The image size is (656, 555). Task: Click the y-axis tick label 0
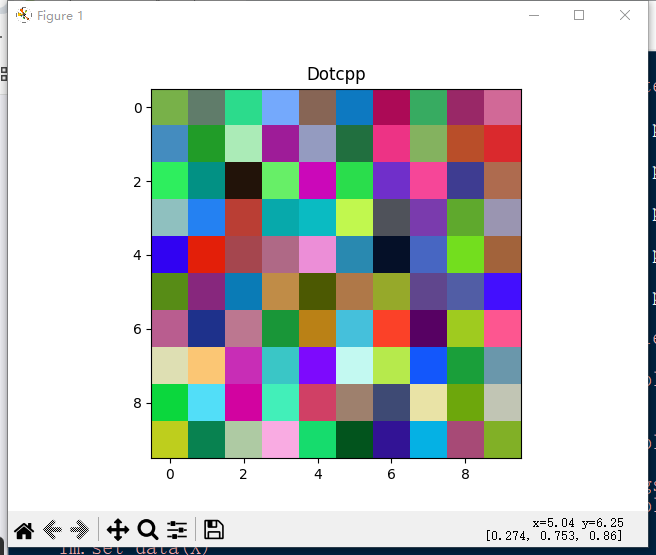(x=138, y=108)
